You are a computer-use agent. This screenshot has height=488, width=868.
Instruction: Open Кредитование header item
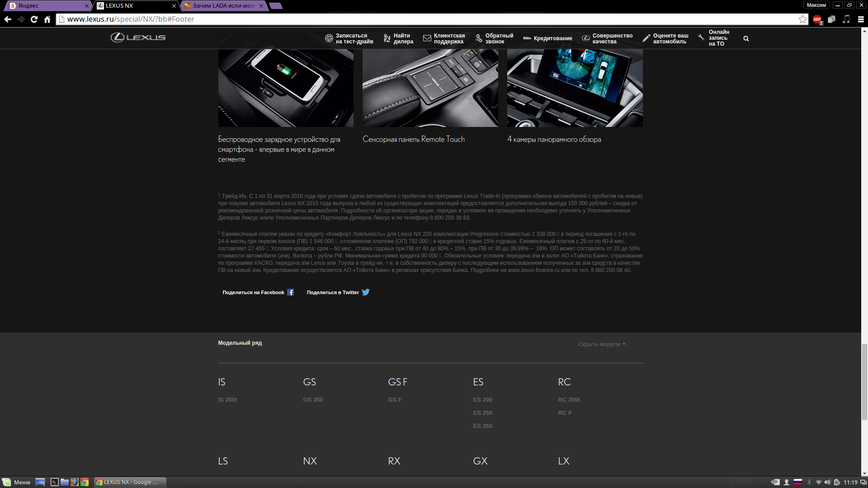point(547,38)
